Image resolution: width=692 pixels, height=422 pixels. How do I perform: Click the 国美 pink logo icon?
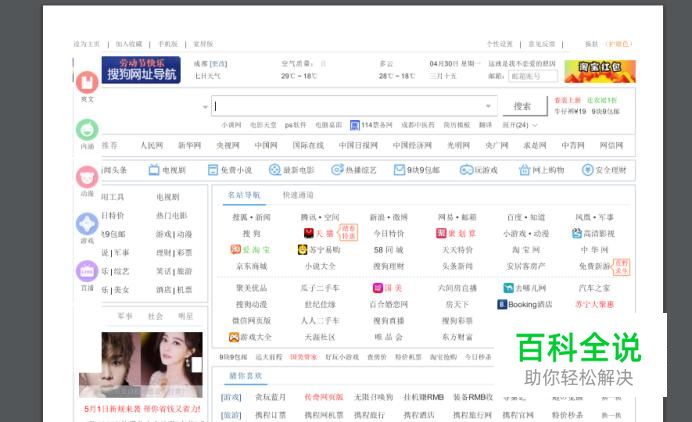tap(378, 288)
